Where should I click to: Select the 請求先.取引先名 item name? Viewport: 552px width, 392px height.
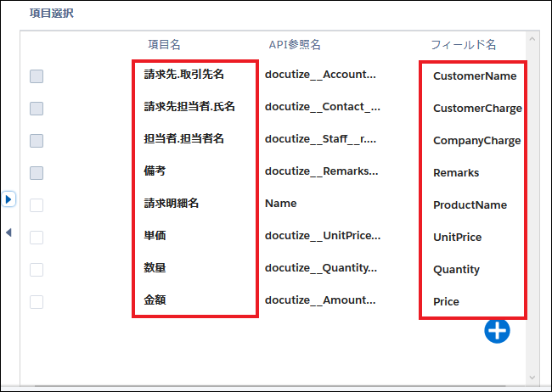pyautogui.click(x=183, y=75)
